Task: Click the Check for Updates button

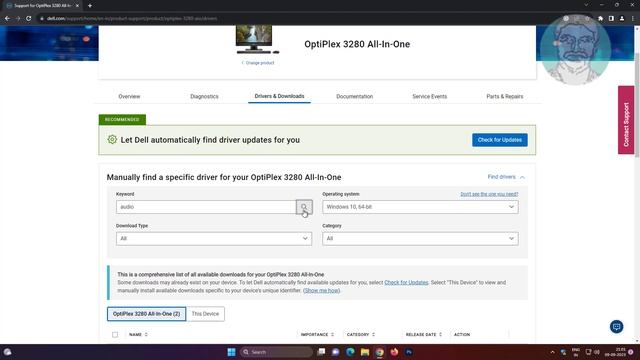Action: point(500,140)
